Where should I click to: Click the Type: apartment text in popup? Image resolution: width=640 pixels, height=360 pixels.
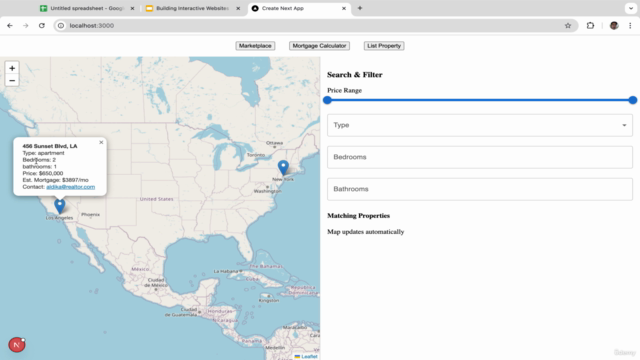point(43,153)
